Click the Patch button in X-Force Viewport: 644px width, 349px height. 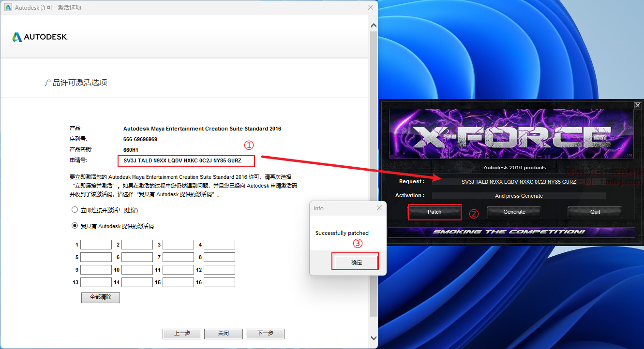[434, 212]
